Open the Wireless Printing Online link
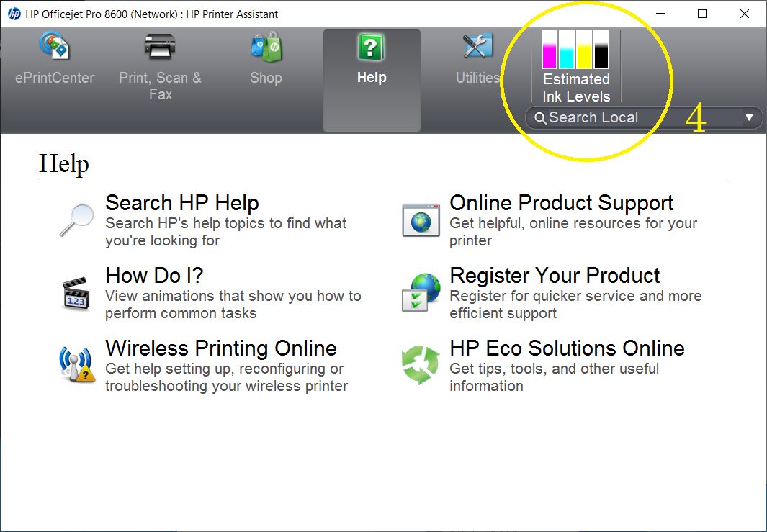The image size is (767, 532). tap(221, 348)
